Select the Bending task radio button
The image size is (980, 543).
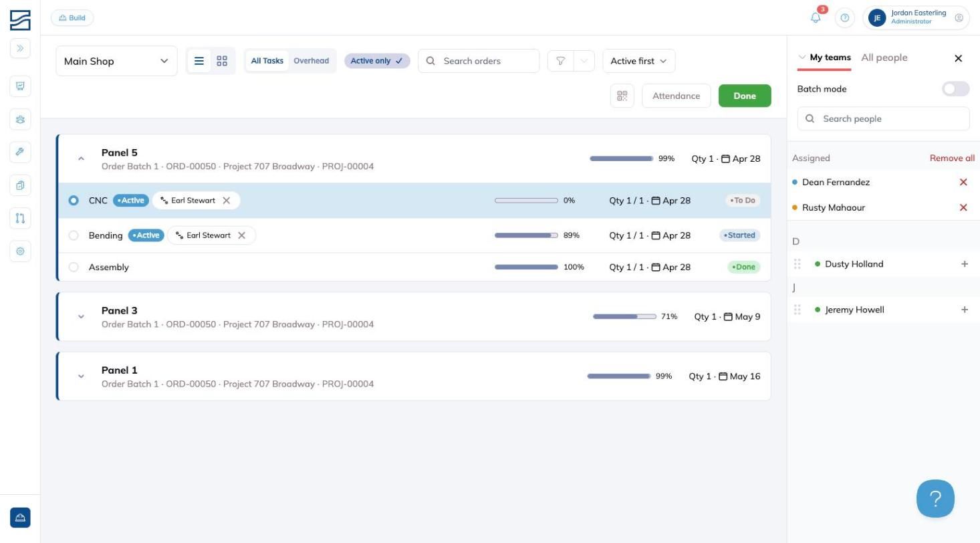(x=74, y=235)
